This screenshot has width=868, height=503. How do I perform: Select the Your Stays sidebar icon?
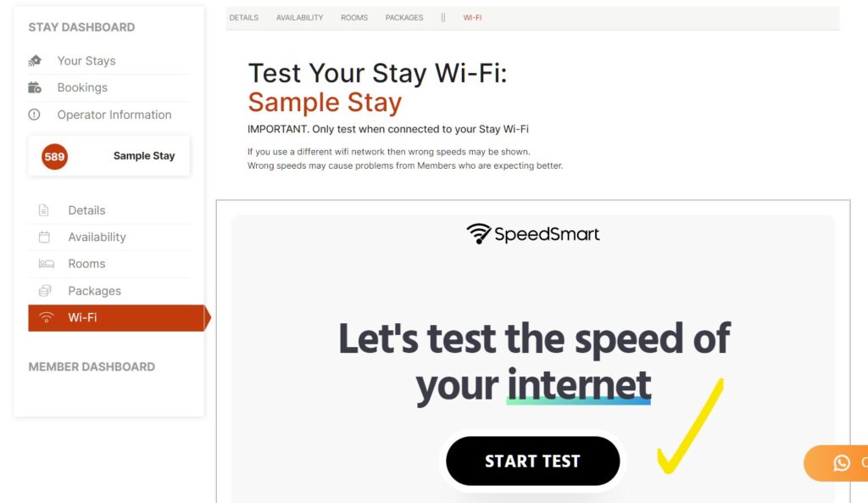point(35,60)
